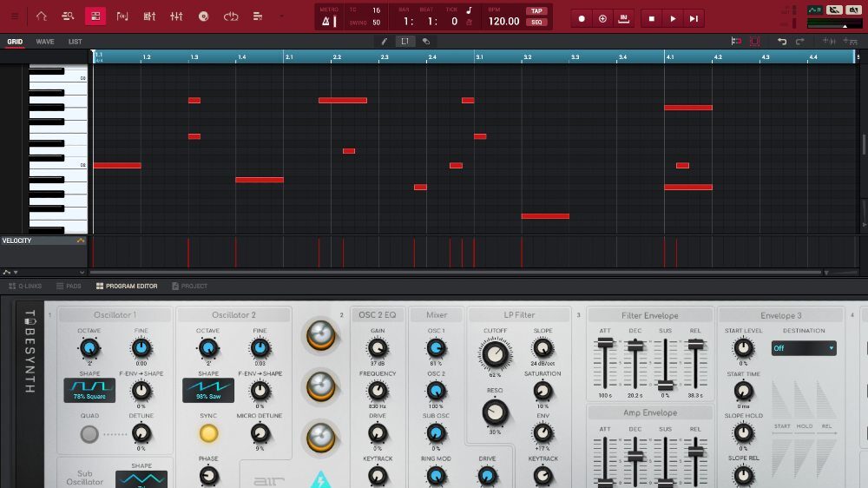
Task: Open the Home menu icon
Action: point(41,16)
